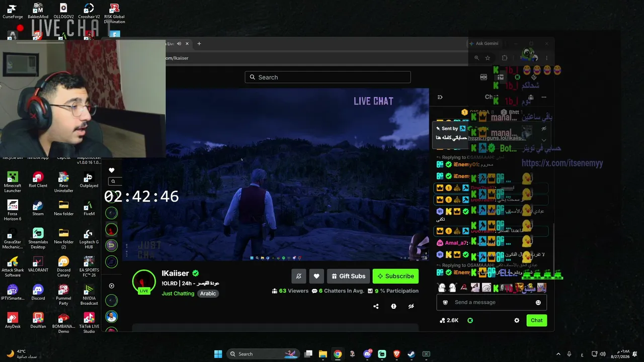Viewport: 644px width, 362px height.
Task: Open the channel points 2.6K balance
Action: [449, 320]
